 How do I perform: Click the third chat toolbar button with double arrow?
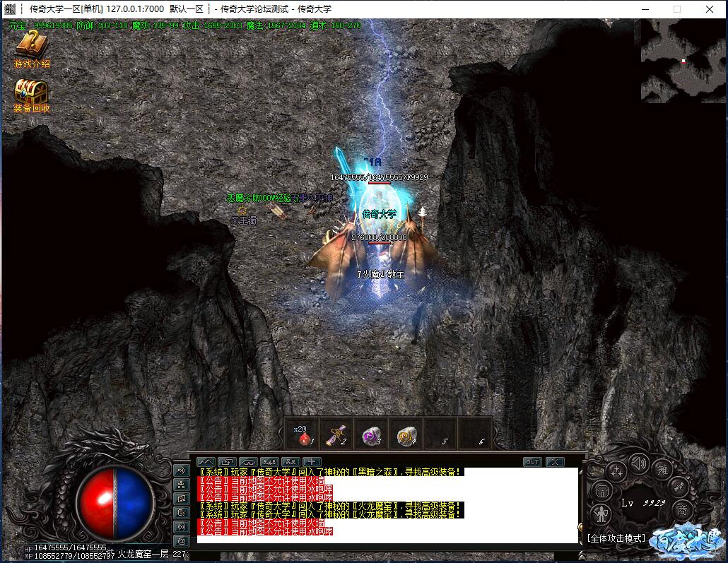tap(248, 462)
